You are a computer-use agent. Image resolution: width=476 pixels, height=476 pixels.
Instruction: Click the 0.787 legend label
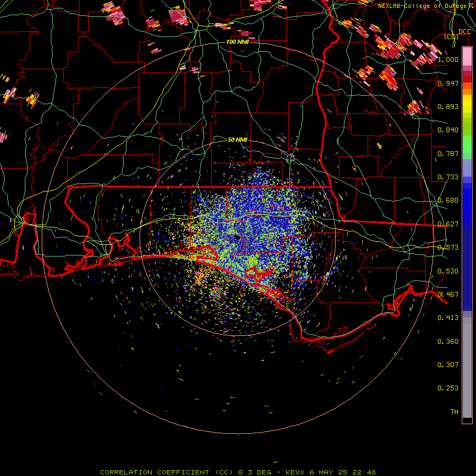(448, 153)
